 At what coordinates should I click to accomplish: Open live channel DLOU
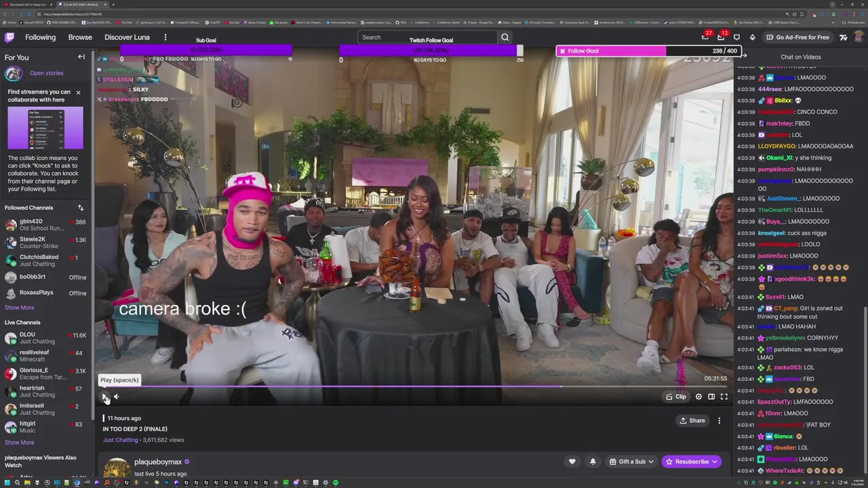pyautogui.click(x=45, y=338)
